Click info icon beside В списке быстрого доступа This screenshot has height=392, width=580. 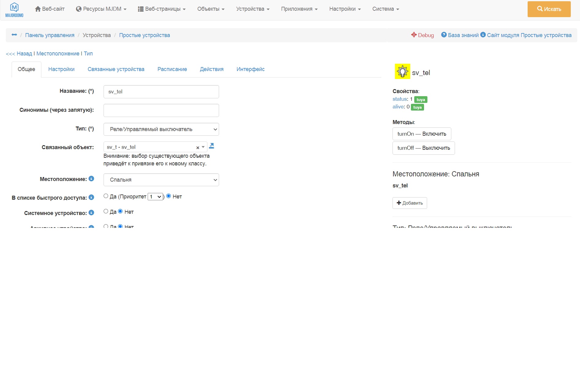coord(91,198)
